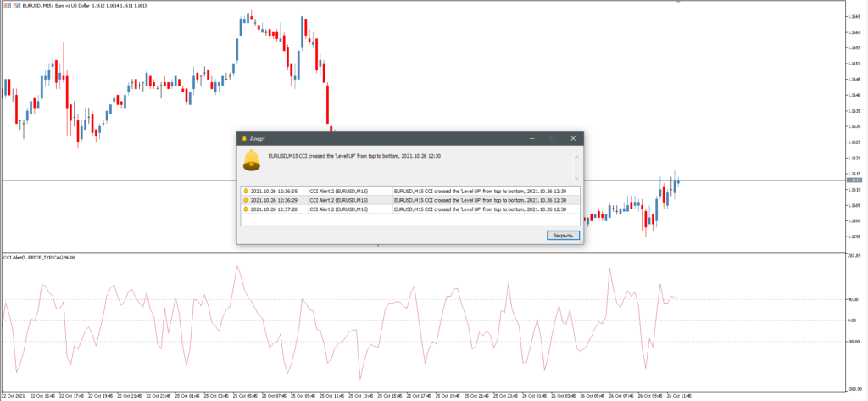Click the current price label 1.1613
This screenshot has height=401, width=868.
pos(854,180)
